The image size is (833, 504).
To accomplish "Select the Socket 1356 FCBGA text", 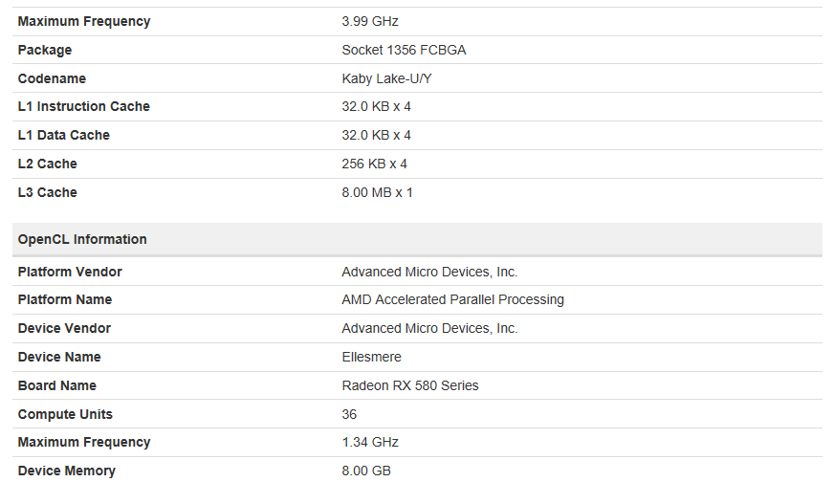I will click(x=404, y=50).
